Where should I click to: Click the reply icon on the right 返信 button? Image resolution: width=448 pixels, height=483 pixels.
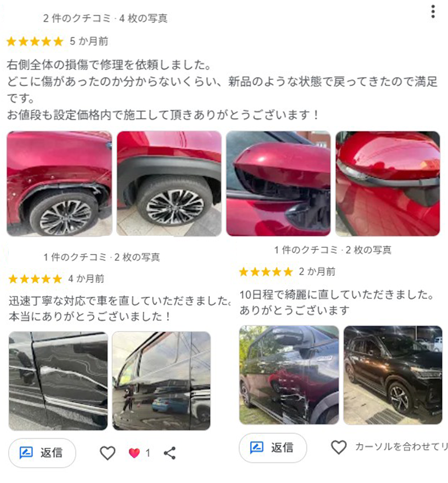257,447
